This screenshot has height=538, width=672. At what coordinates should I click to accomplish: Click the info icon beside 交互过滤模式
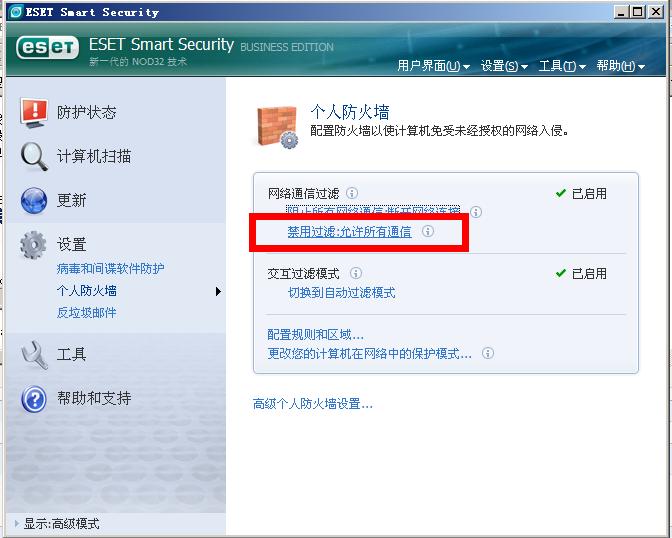(356, 273)
